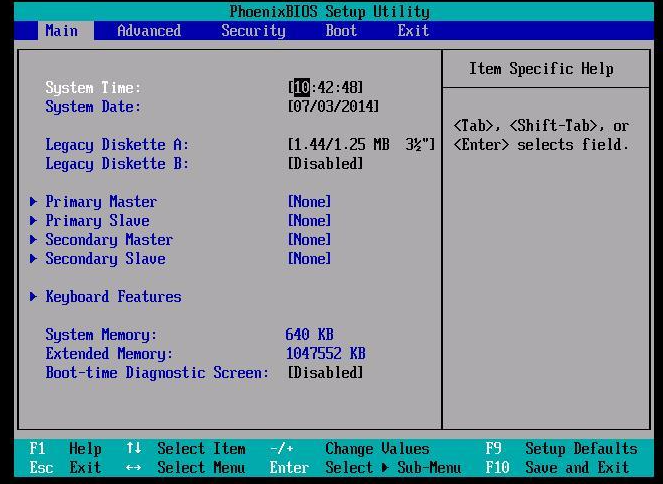The image size is (663, 484).
Task: Click Esc Exit in the footer
Action: [x=66, y=468]
